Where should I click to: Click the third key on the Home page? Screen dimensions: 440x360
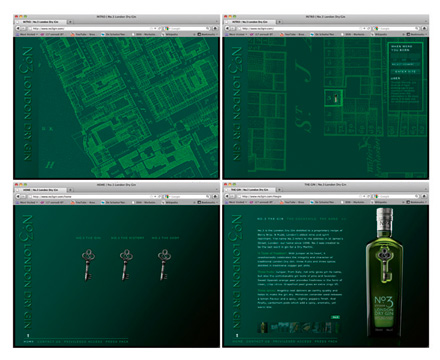point(164,265)
